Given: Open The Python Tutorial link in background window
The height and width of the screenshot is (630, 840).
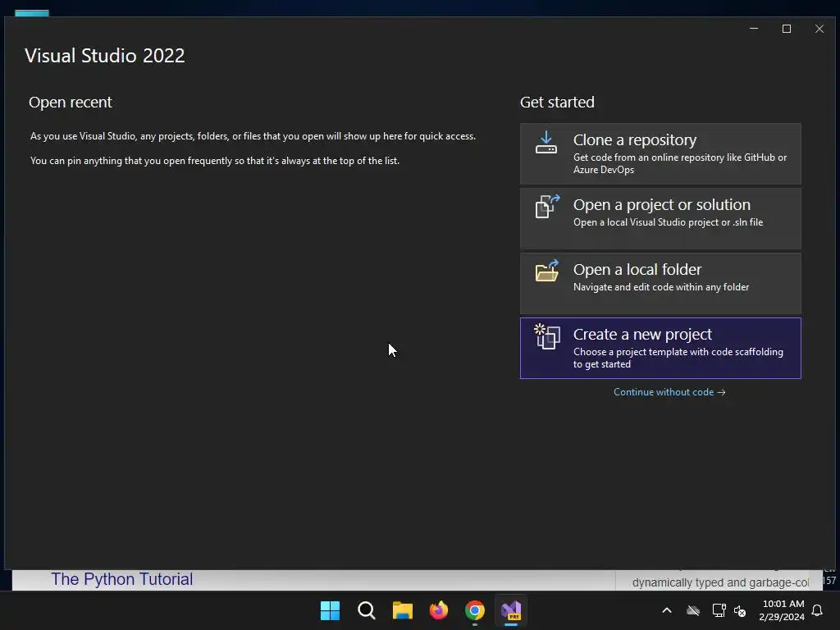Looking at the screenshot, I should [x=122, y=579].
